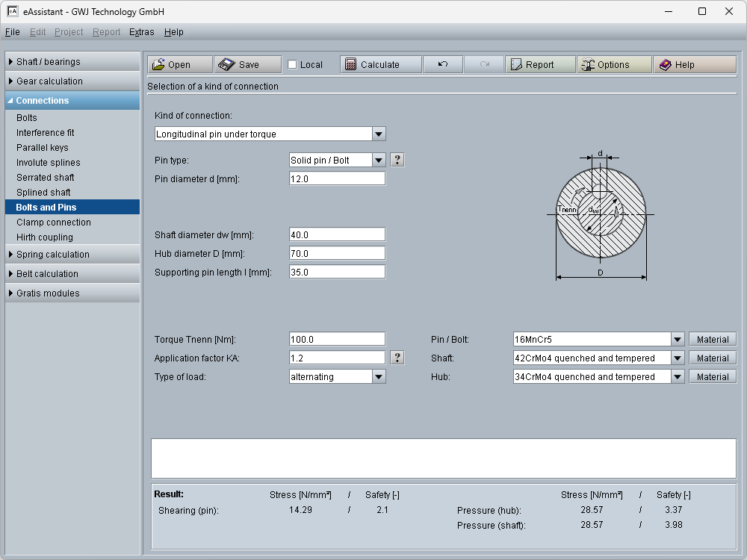747x560 pixels.
Task: Click the question mark beside Application factor KA
Action: pos(397,358)
